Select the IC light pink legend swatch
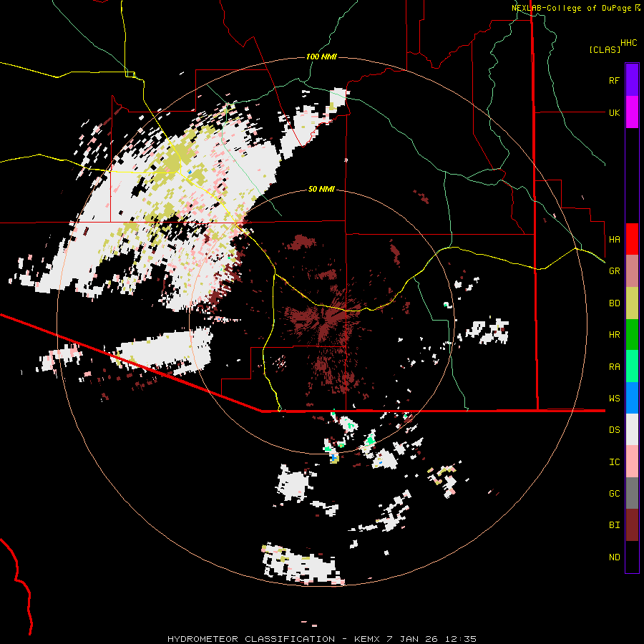 tap(632, 462)
